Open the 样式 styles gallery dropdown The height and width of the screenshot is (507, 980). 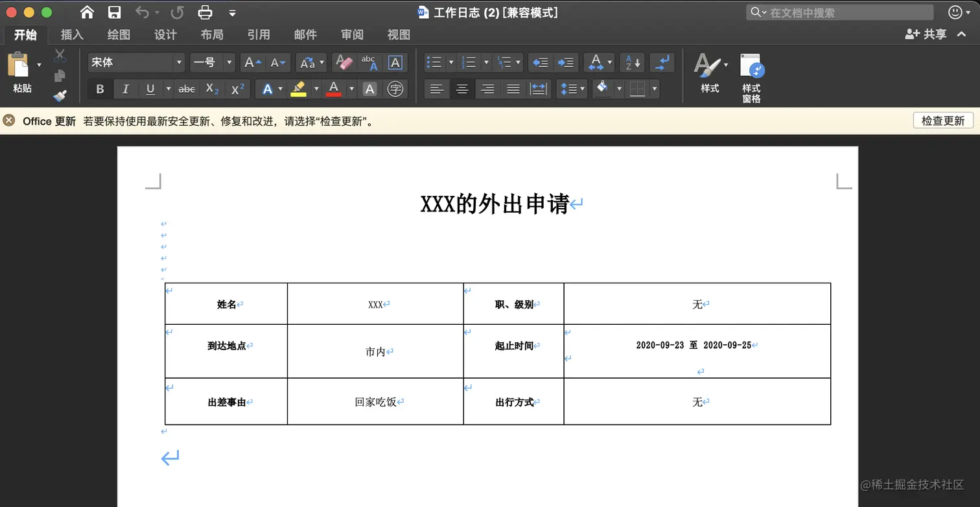pyautogui.click(x=726, y=64)
